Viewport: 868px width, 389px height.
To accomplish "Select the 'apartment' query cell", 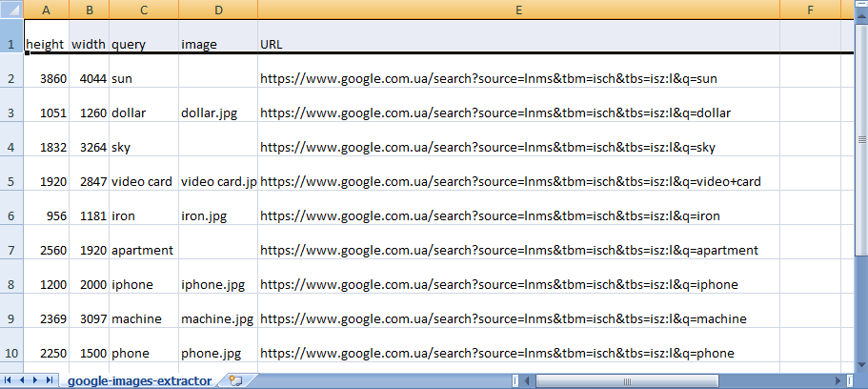I will [x=144, y=243].
